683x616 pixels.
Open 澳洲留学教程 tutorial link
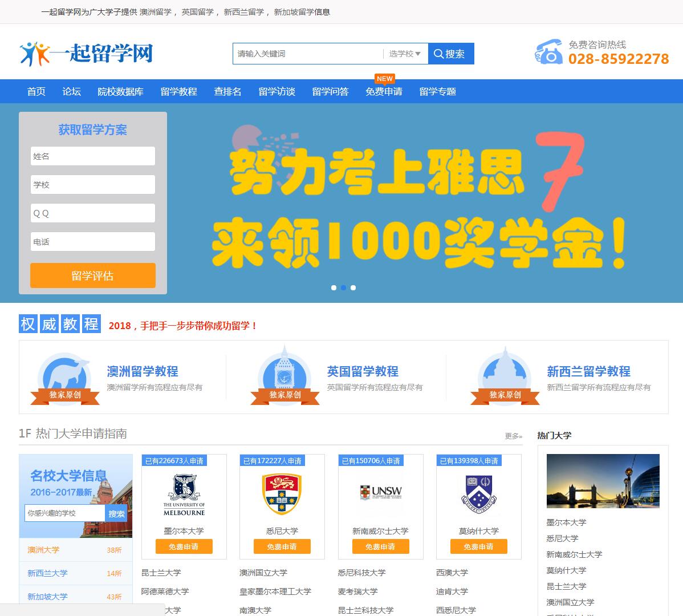143,371
